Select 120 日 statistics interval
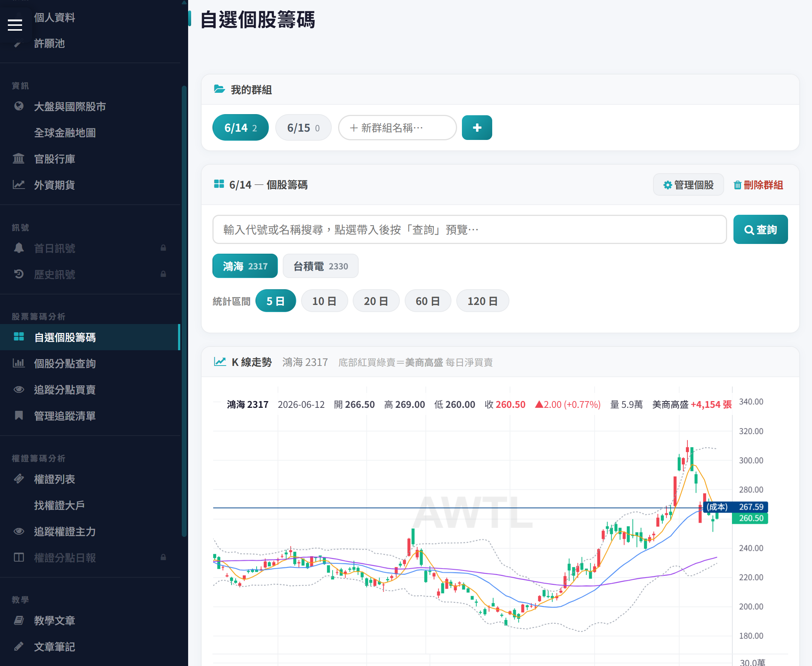 (x=482, y=301)
